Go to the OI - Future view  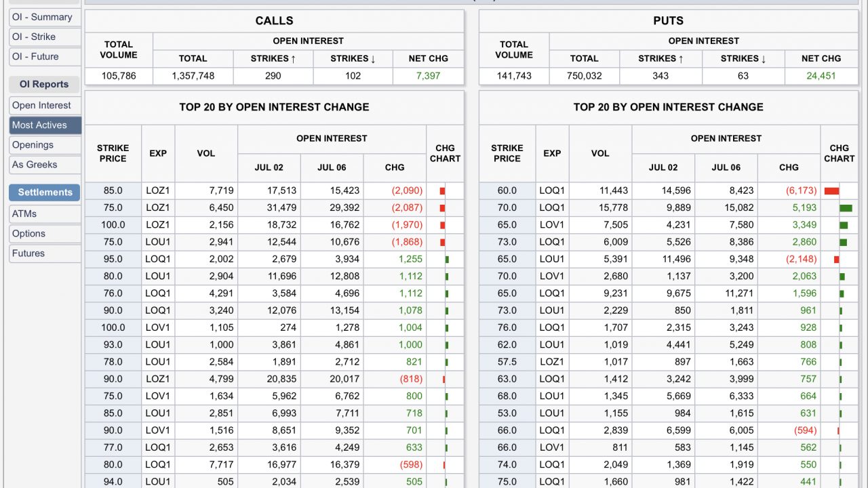click(35, 56)
